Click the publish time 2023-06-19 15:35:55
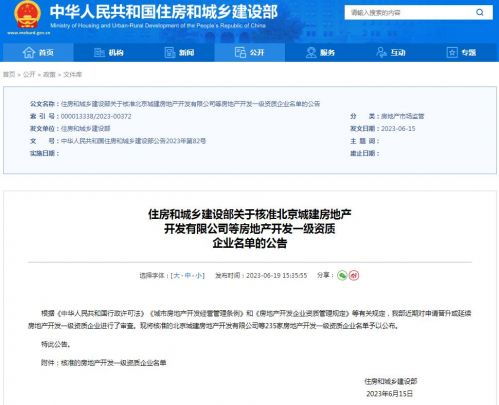Image resolution: width=499 pixels, height=405 pixels. pyautogui.click(x=276, y=275)
